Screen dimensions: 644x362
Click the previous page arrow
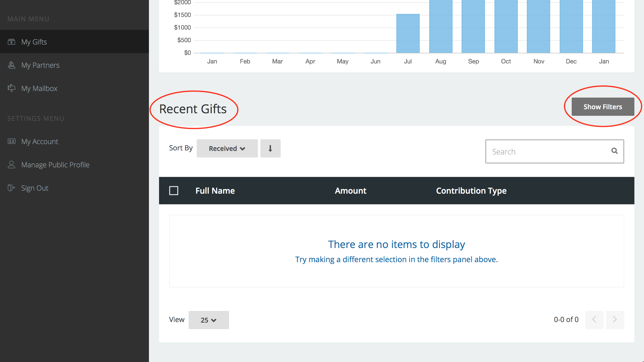click(594, 320)
